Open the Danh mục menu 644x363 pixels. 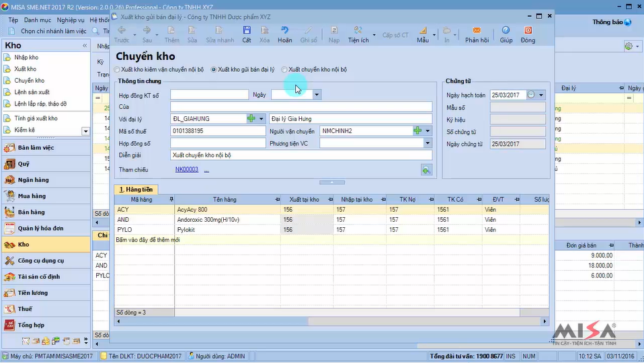click(x=38, y=19)
